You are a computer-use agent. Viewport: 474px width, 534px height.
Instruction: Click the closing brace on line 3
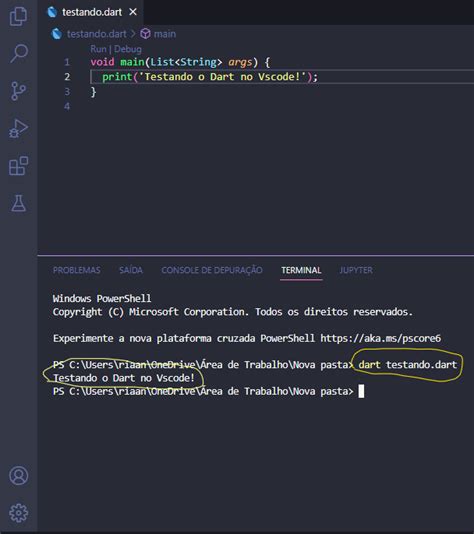coord(93,92)
